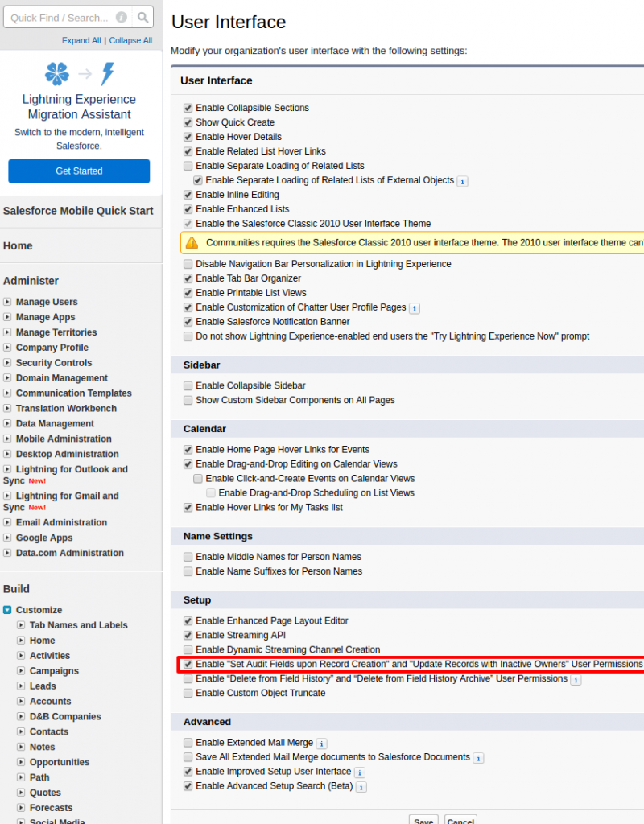
Task: Expand Manage Apps tree node
Action: 7,317
